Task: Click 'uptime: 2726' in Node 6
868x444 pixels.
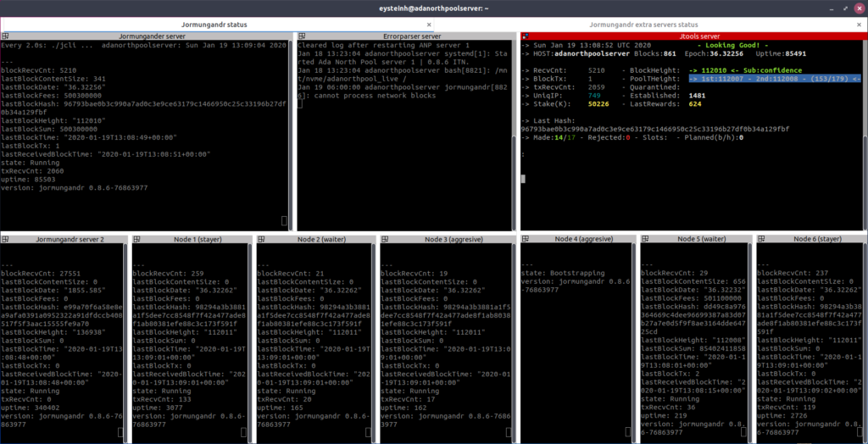Action: (x=782, y=416)
